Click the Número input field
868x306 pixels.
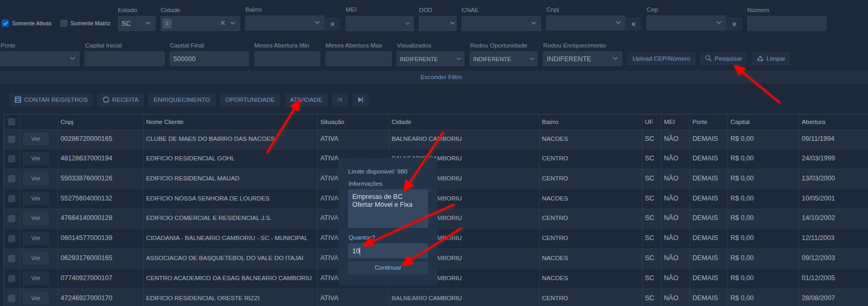click(x=787, y=23)
